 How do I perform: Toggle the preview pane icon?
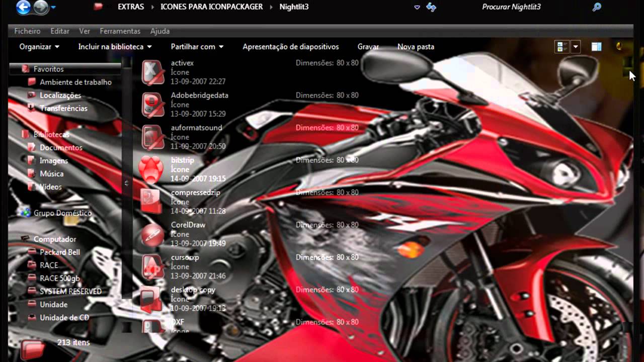[x=596, y=47]
